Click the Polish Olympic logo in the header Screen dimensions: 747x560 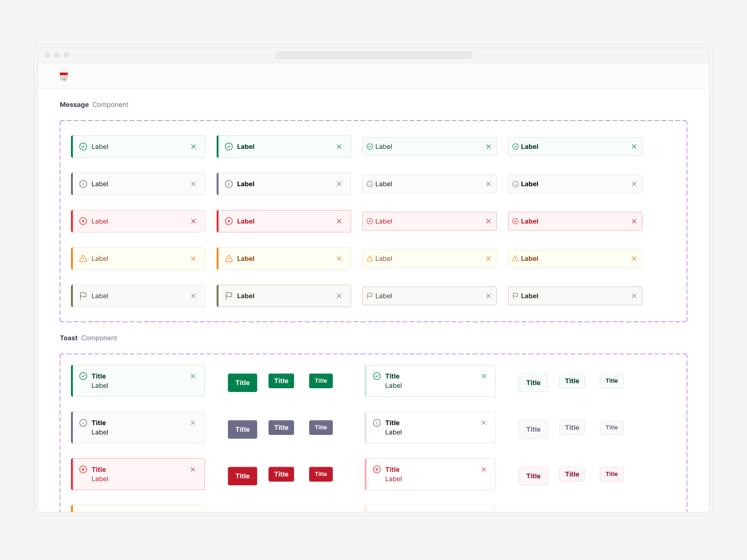click(x=64, y=76)
